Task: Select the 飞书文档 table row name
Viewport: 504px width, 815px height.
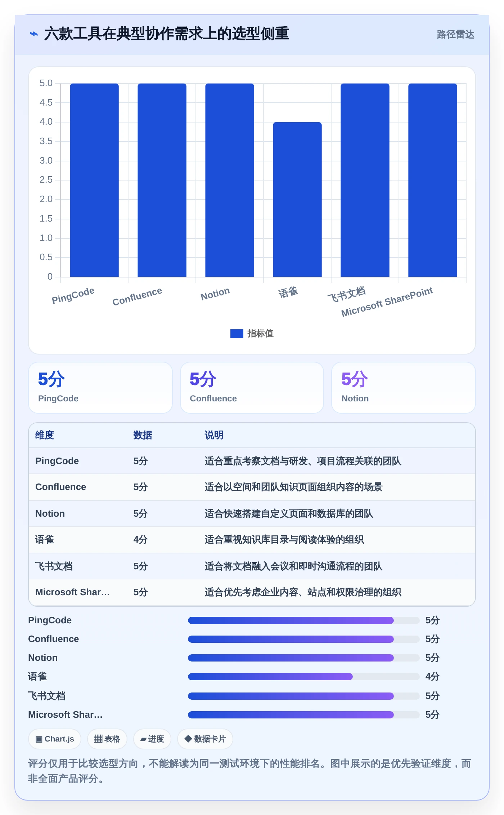Action: click(x=54, y=566)
